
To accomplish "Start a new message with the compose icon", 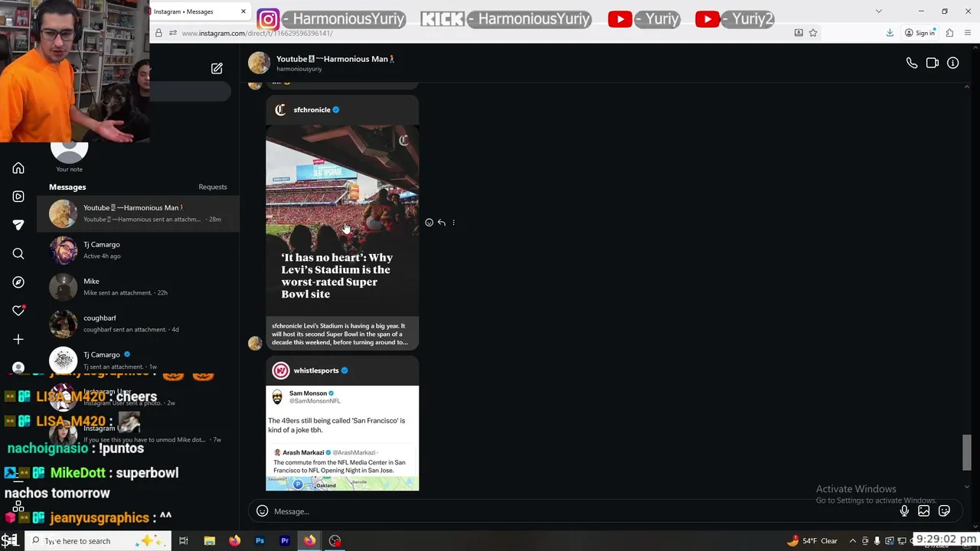I will (217, 69).
